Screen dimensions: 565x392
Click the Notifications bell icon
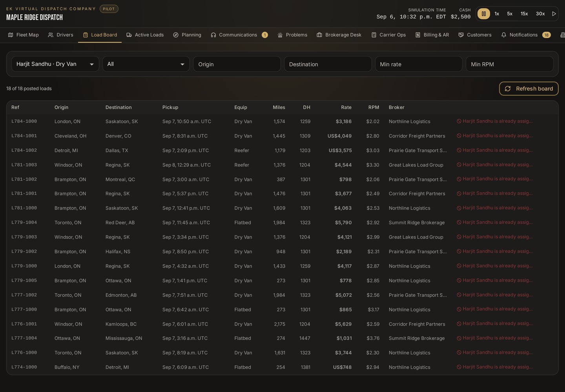point(504,35)
